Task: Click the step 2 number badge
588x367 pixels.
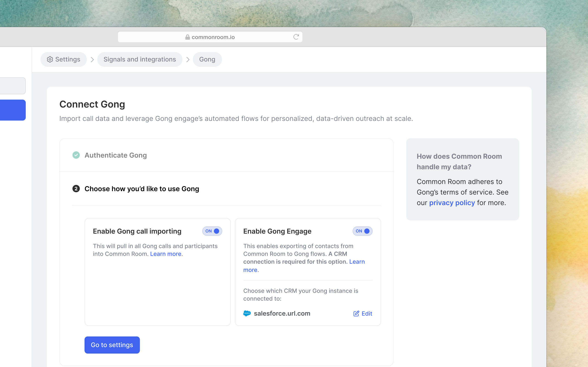Action: point(76,189)
